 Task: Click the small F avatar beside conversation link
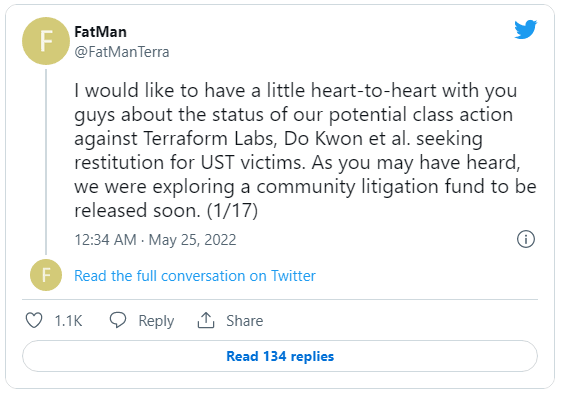tap(46, 275)
